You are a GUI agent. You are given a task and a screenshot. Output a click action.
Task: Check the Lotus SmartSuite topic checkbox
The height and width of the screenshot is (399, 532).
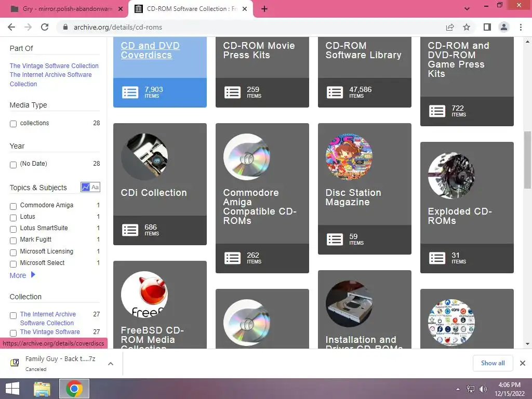(x=13, y=229)
